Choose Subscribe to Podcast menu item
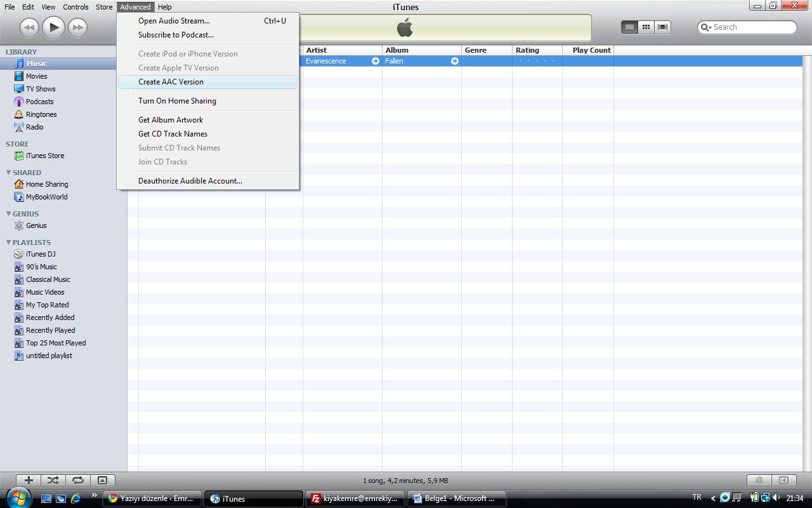This screenshot has height=508, width=812. pos(207,35)
